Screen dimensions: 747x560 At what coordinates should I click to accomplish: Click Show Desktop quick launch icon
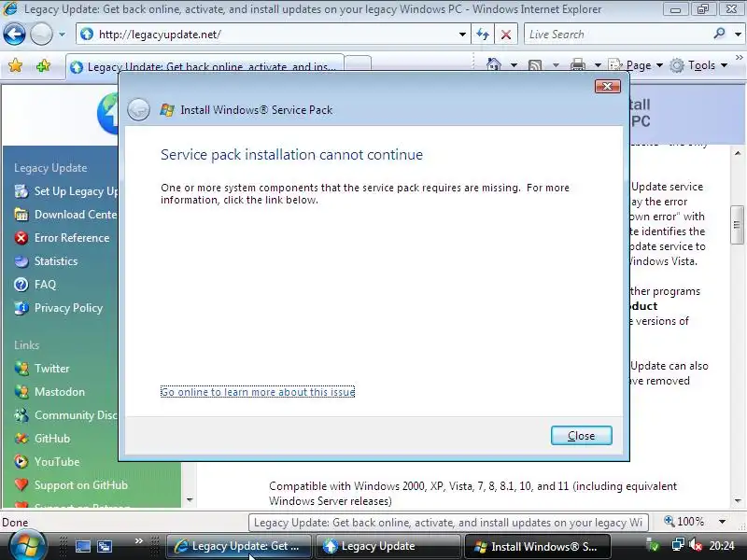pos(83,546)
